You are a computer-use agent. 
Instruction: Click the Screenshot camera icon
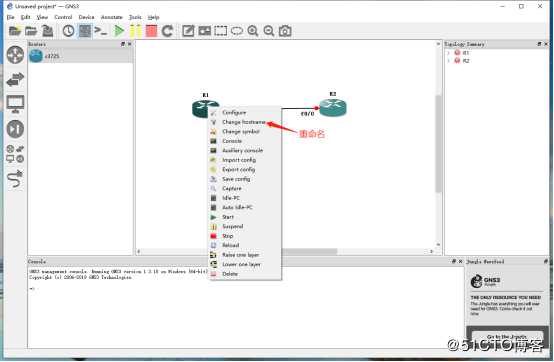[285, 31]
